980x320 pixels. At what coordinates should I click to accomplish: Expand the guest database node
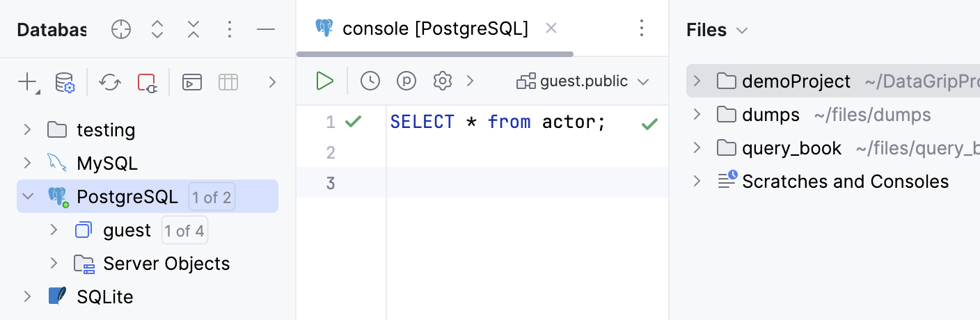point(54,230)
